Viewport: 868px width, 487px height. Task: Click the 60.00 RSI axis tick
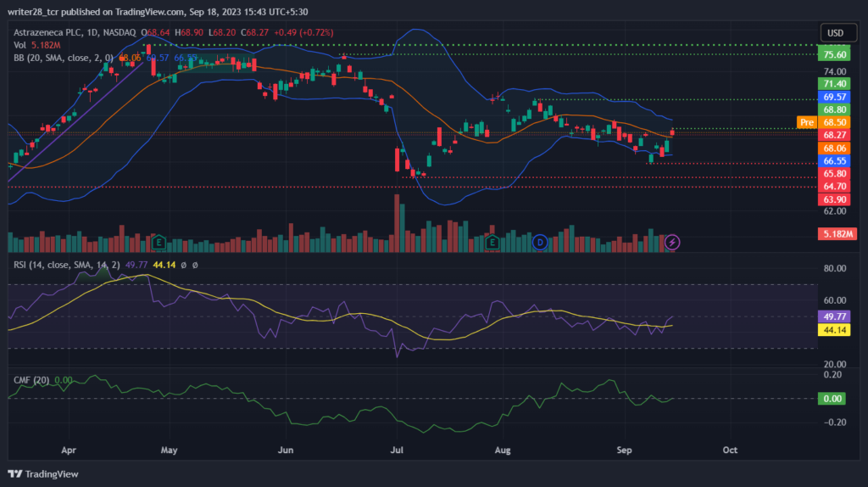click(x=835, y=300)
